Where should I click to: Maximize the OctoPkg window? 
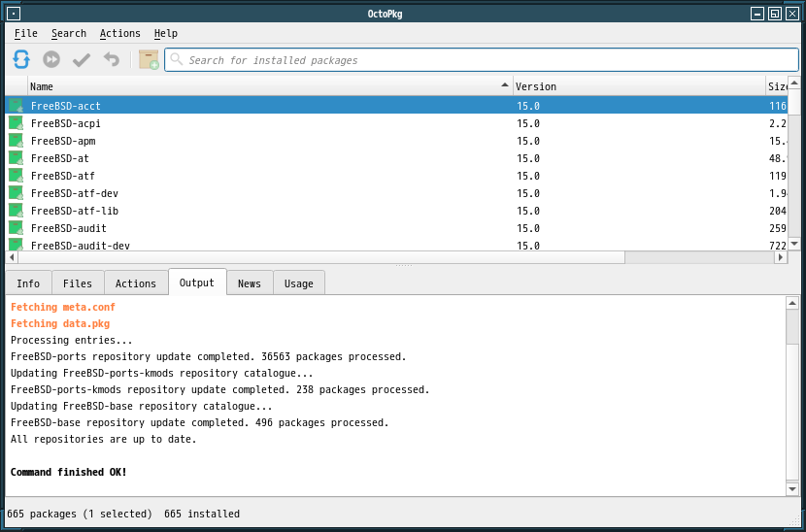775,14
